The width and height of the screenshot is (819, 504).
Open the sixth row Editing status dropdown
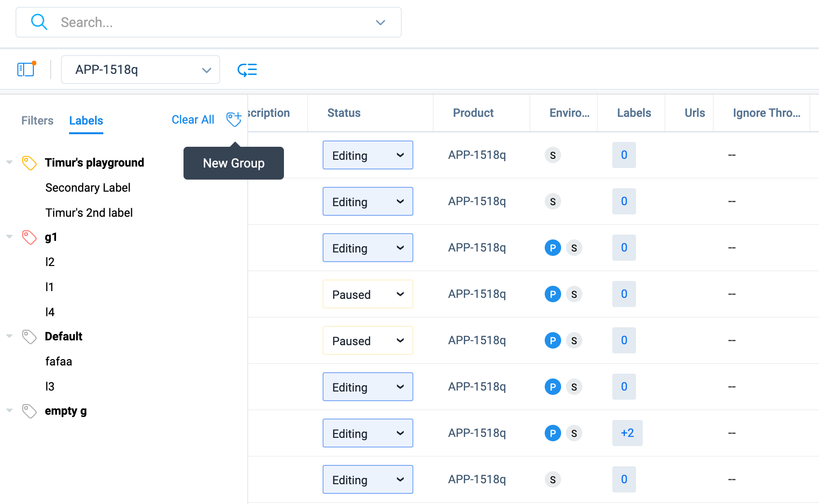368,387
